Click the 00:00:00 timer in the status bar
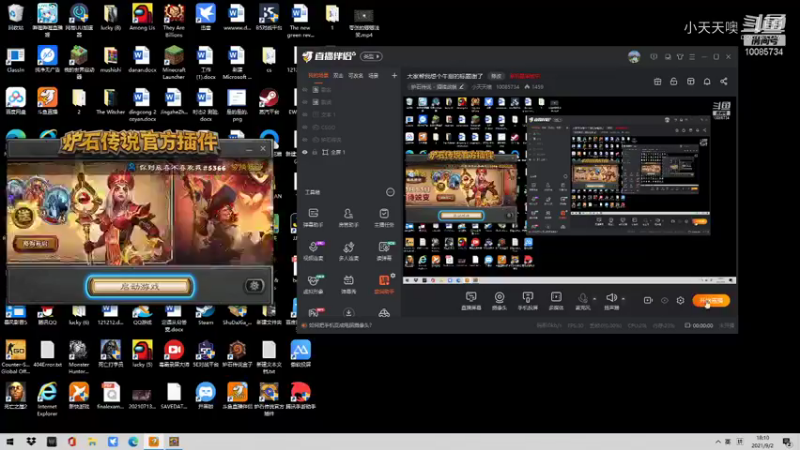Image resolution: width=800 pixels, height=450 pixels. 703,325
